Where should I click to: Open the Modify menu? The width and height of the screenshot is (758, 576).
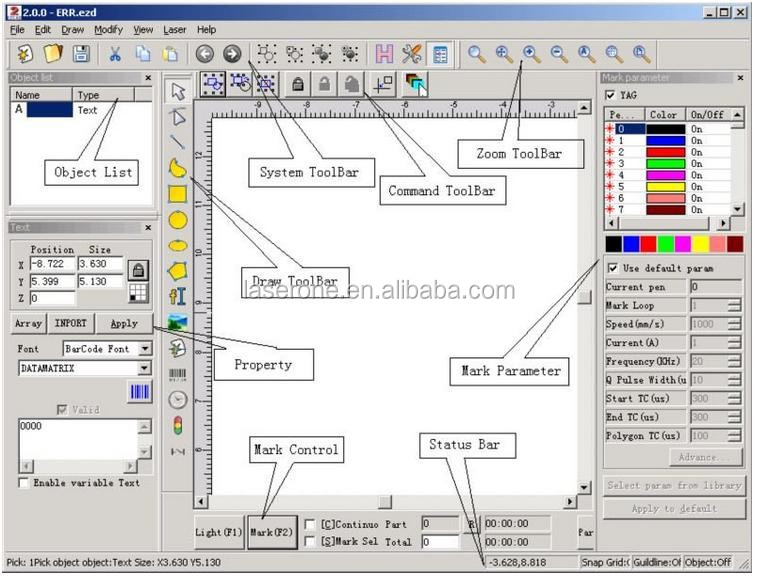(108, 30)
